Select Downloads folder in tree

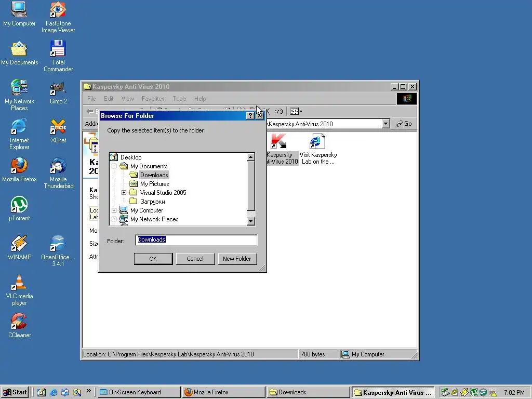[x=154, y=175]
